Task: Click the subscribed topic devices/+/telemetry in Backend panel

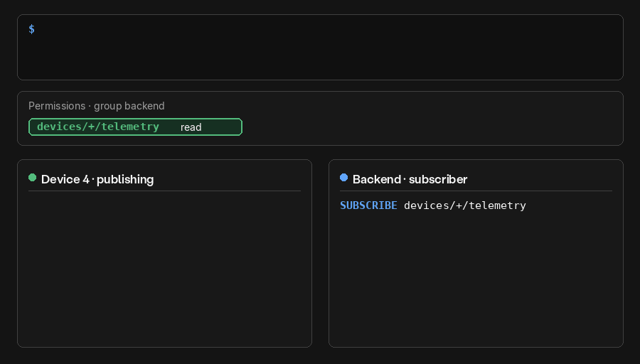Action: (465, 205)
